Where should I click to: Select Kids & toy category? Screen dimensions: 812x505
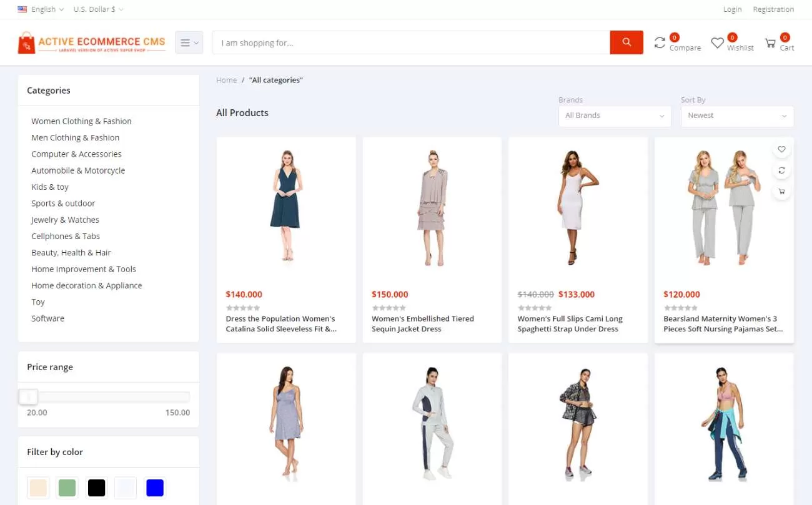(50, 187)
